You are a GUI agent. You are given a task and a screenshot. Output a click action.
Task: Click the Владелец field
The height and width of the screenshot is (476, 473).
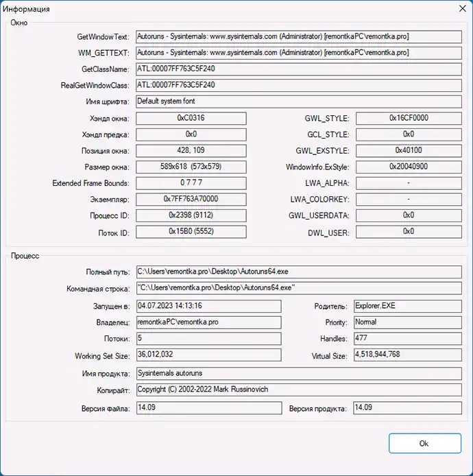tap(209, 322)
